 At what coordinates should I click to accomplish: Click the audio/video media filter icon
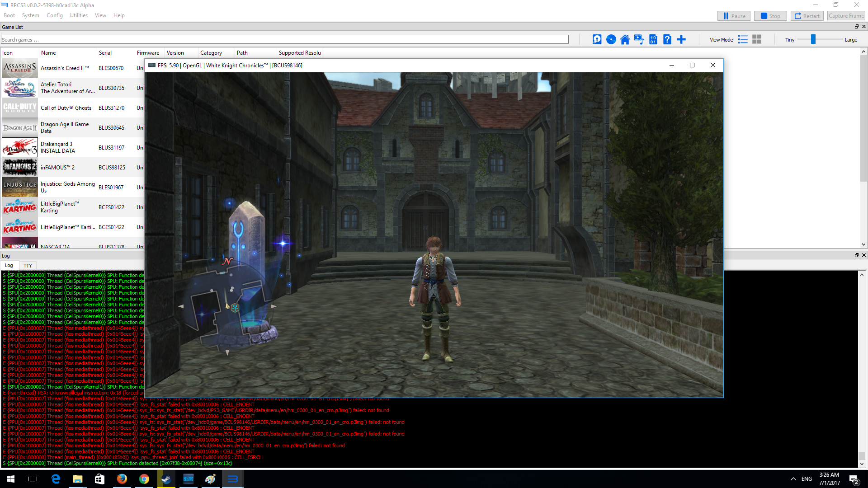639,40
